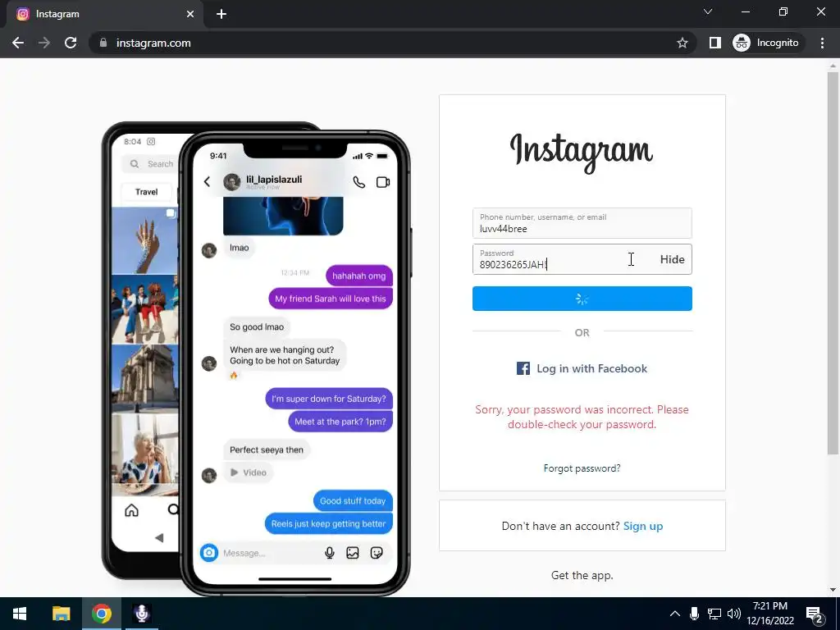The width and height of the screenshot is (840, 630).
Task: Click the Sign up link
Action: click(643, 526)
